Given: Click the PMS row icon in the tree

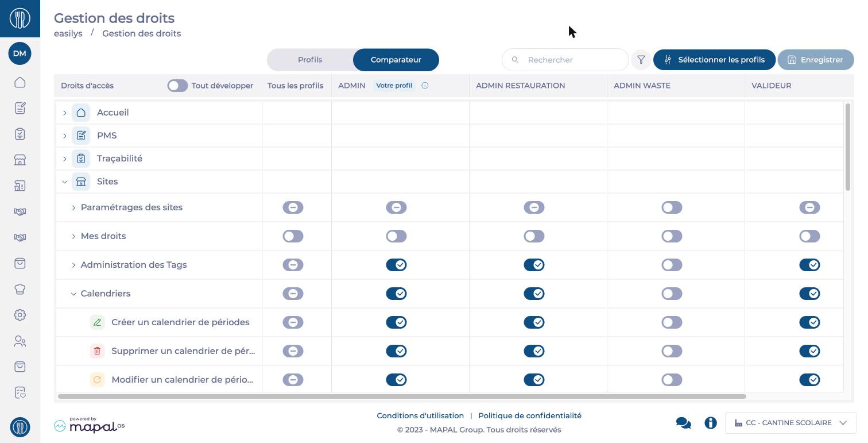Looking at the screenshot, I should click(81, 136).
